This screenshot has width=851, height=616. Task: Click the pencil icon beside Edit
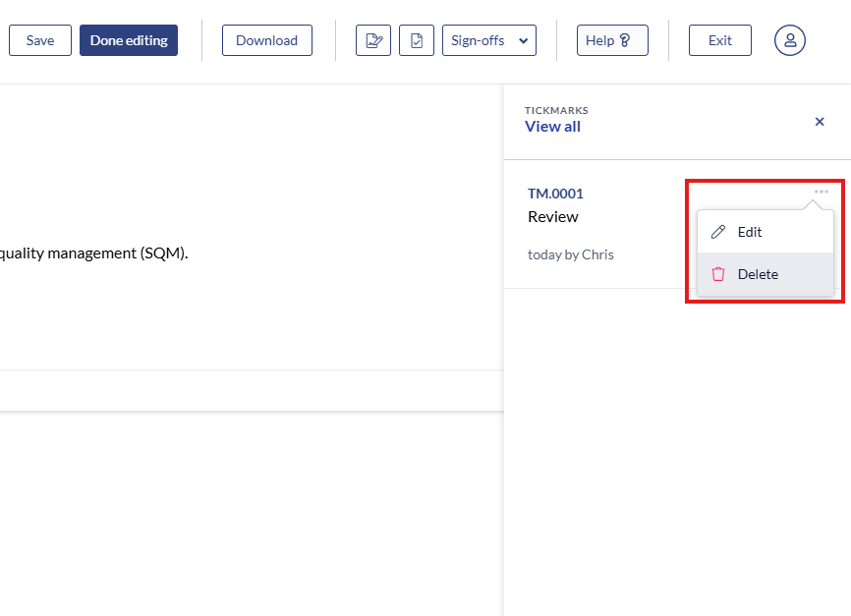[x=718, y=232]
